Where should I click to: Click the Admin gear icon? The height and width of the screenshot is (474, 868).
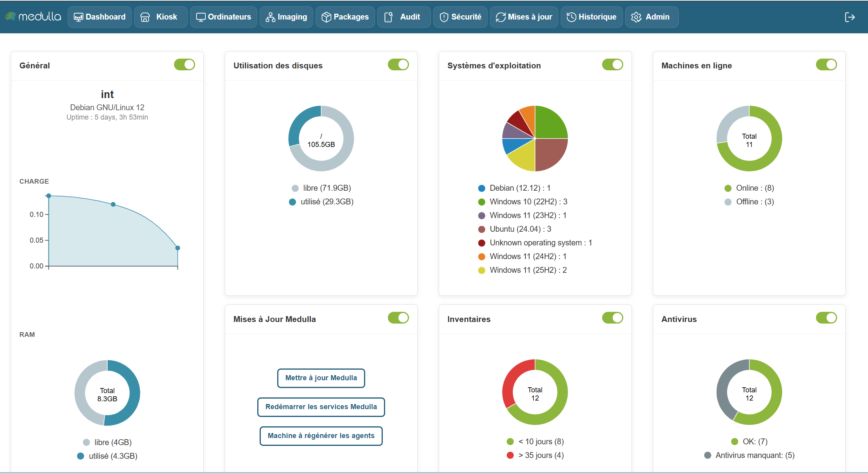coord(636,17)
